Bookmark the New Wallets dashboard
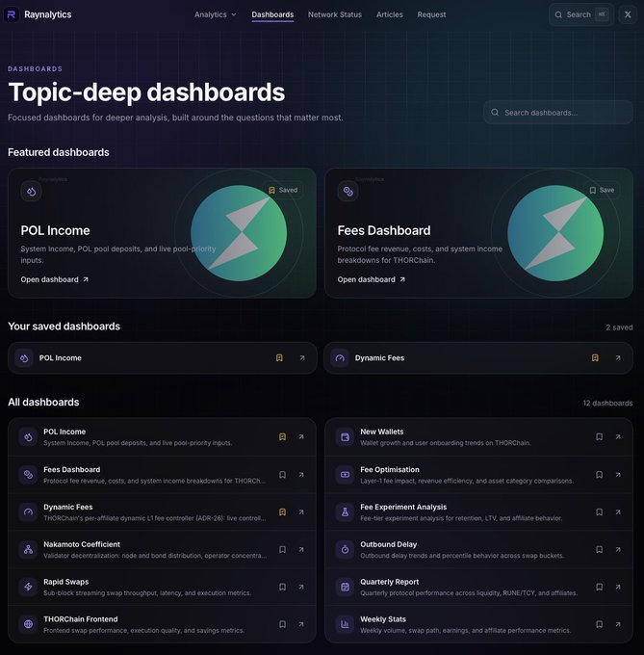Viewport: 644px width, 655px height. click(600, 437)
